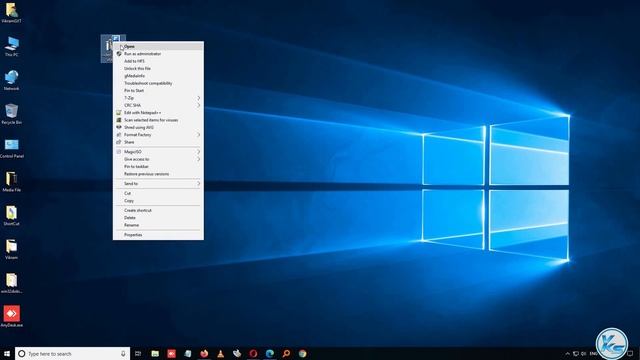Choose Cut from the context menu
The width and height of the screenshot is (640, 360).
click(158, 193)
